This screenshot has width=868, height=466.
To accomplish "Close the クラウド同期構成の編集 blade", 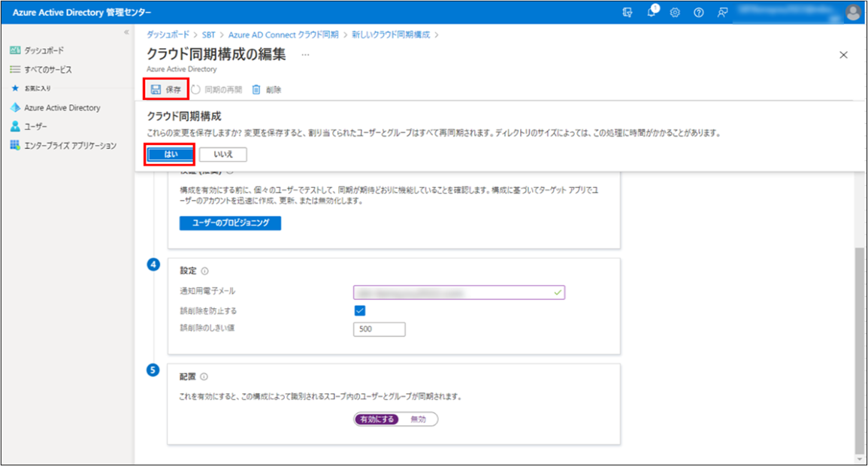I will click(x=843, y=55).
